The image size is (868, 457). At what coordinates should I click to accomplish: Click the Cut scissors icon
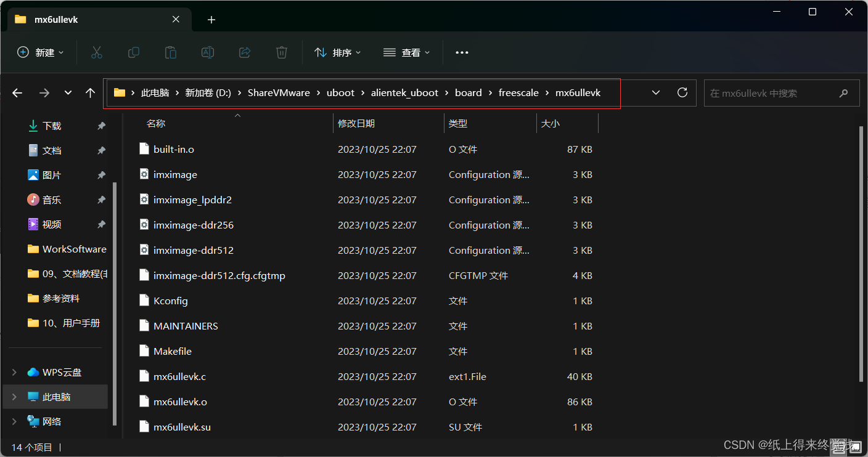pyautogui.click(x=96, y=52)
